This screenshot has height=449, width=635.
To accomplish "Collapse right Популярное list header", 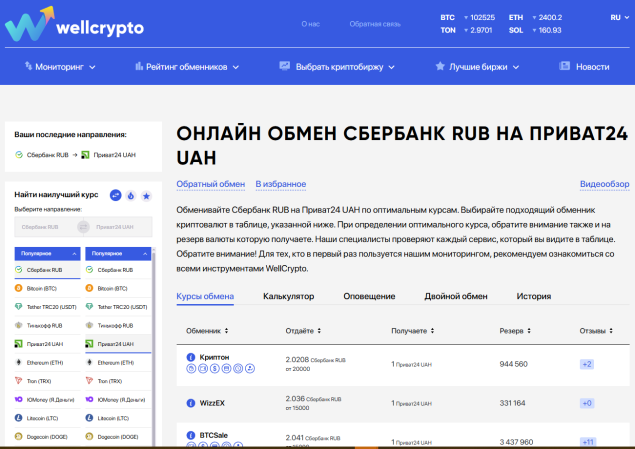I will pyautogui.click(x=118, y=253).
